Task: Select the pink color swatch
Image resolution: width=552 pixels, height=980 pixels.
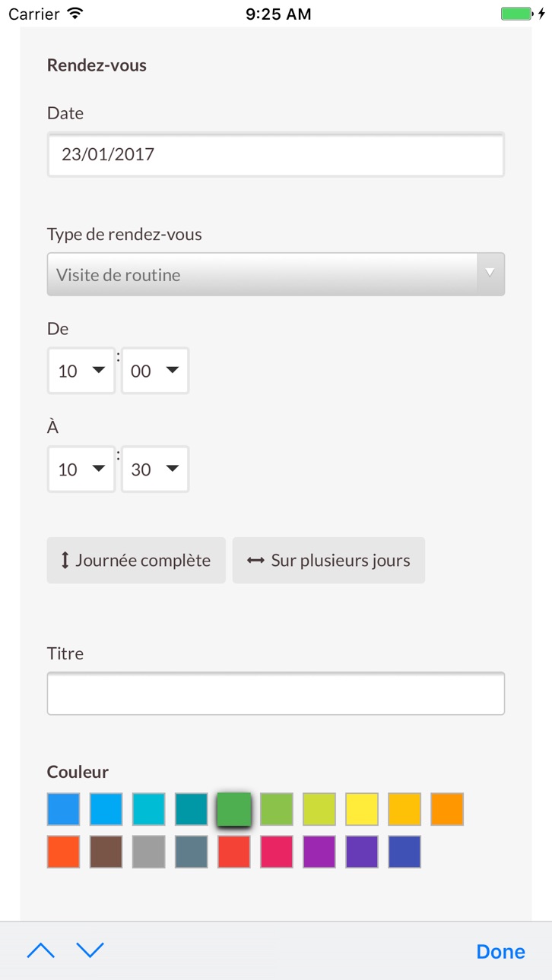Action: [x=277, y=852]
